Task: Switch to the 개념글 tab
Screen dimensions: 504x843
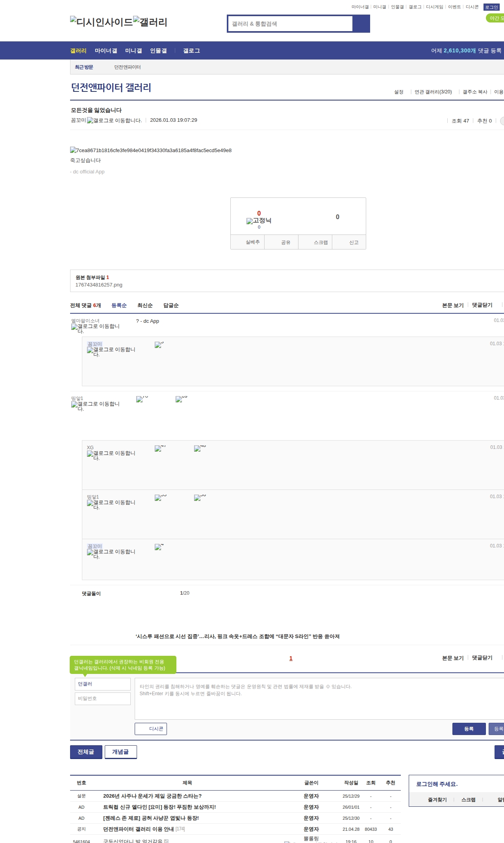Action: point(120,752)
